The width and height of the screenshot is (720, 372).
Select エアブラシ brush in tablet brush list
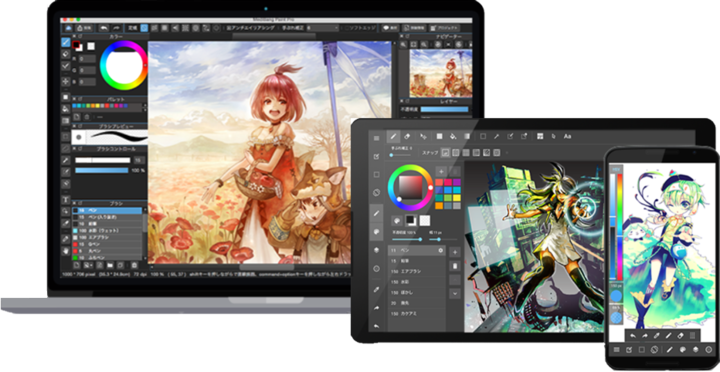click(x=417, y=271)
